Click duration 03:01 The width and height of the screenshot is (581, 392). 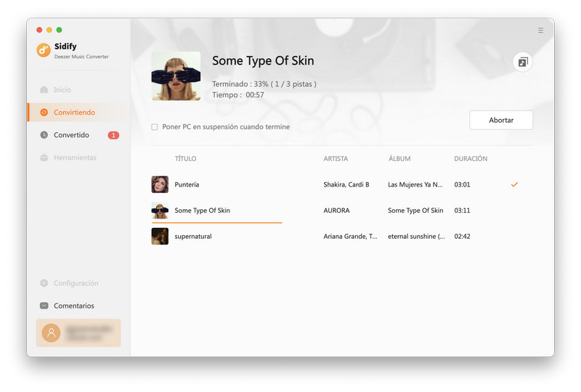pyautogui.click(x=462, y=184)
